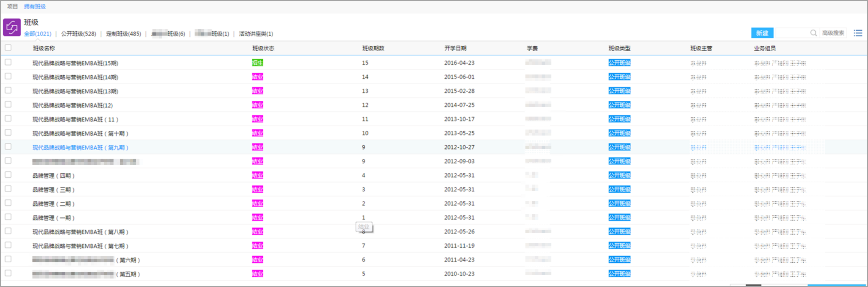868x287 pixels.
Task: Click the 新建 button
Action: pos(762,33)
